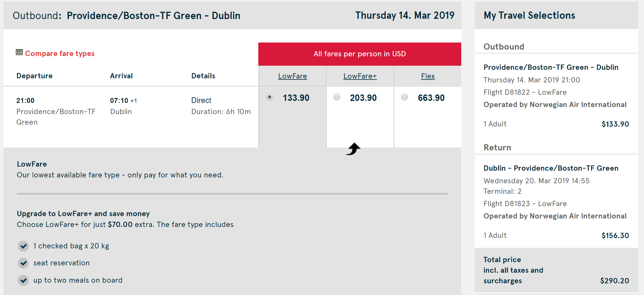The width and height of the screenshot is (644, 295).
Task: Click the checkmark icon beside meals on board
Action: point(23,280)
